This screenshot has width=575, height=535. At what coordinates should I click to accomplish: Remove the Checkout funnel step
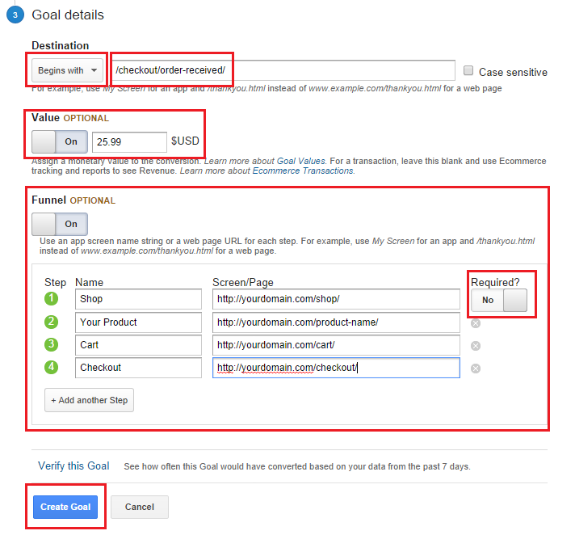tap(476, 369)
